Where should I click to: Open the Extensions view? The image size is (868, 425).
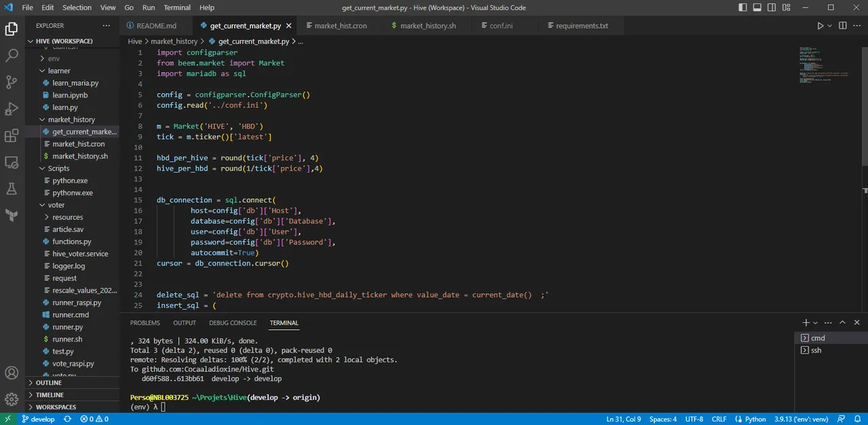coord(12,136)
